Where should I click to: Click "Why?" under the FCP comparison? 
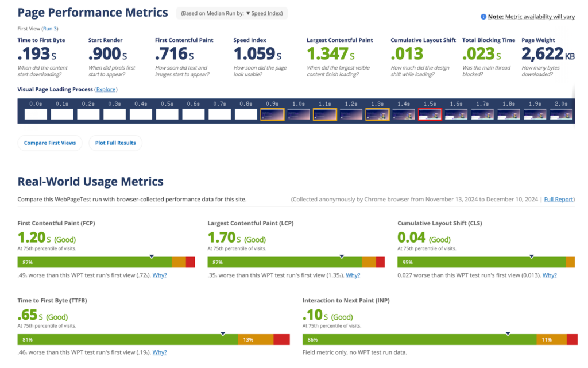pos(159,275)
